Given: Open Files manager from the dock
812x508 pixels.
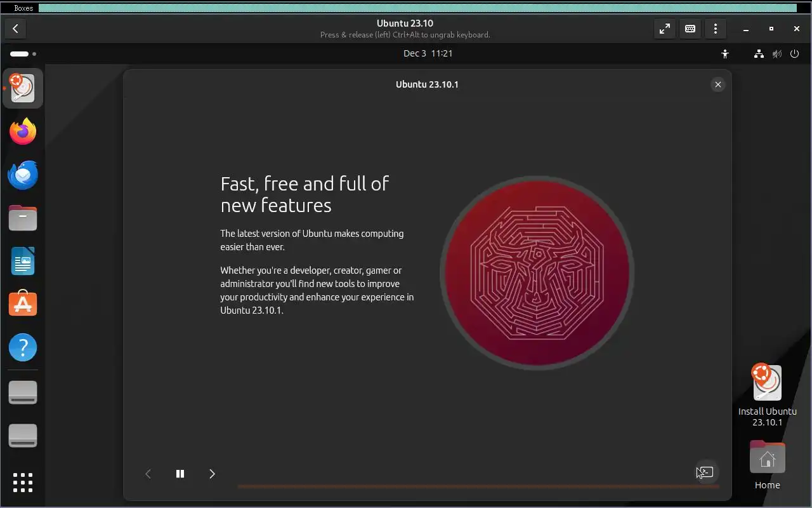Looking at the screenshot, I should click(x=23, y=218).
